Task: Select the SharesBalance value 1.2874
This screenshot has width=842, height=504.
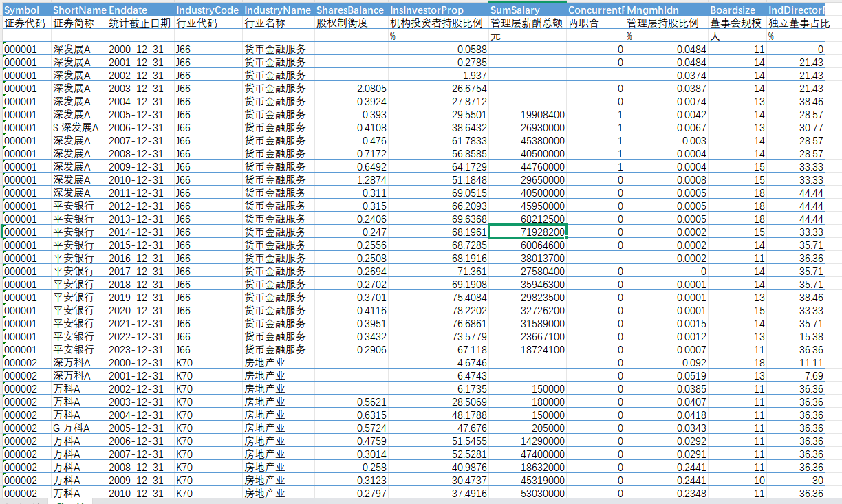Action: point(352,179)
